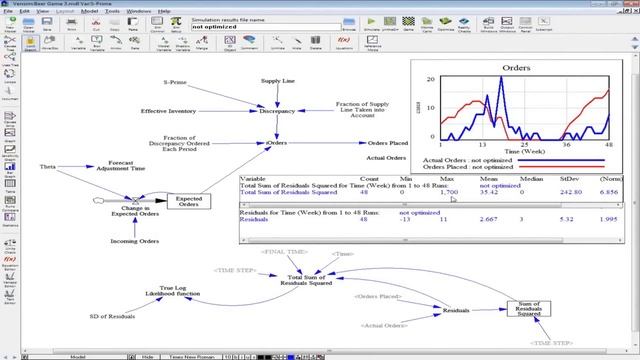Screen dimensions: 640x360
Task: Open the Causes Tree analysis tool
Action: tap(10, 42)
